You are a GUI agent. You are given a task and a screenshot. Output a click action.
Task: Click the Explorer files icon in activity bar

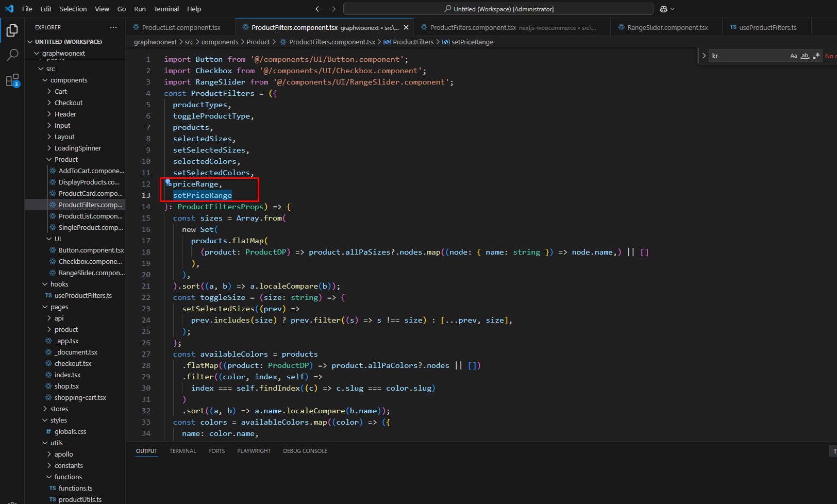12,30
